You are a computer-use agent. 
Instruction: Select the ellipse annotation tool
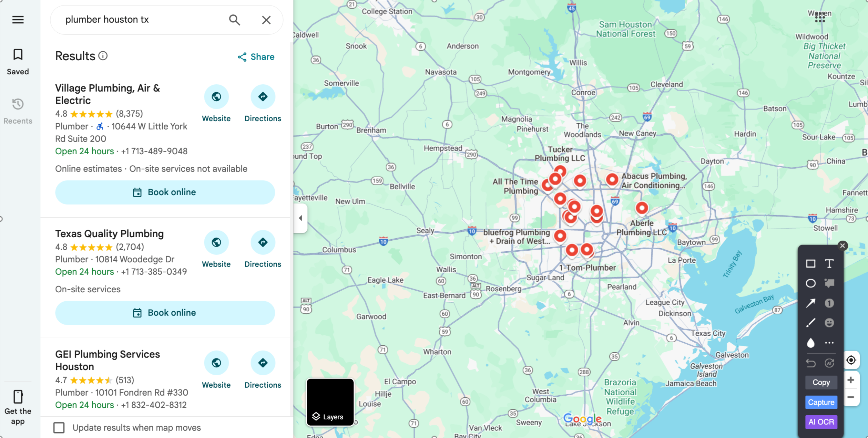tap(811, 283)
